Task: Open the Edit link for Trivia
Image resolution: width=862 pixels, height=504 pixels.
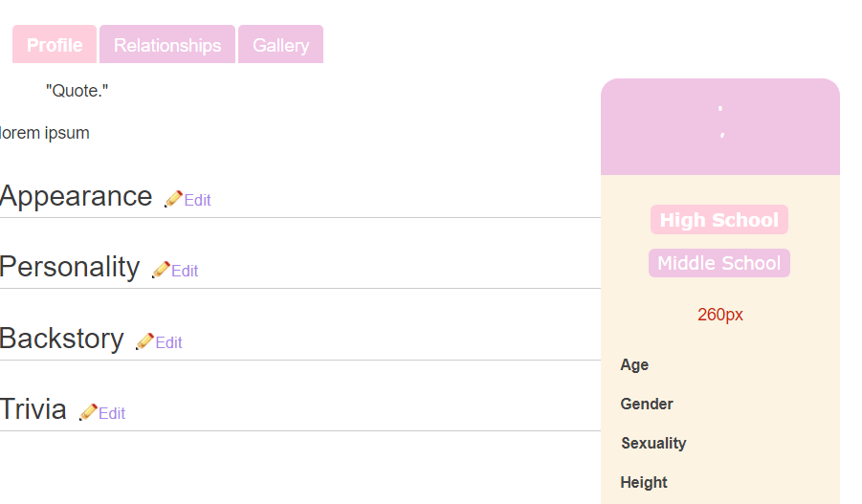Action: pyautogui.click(x=112, y=413)
